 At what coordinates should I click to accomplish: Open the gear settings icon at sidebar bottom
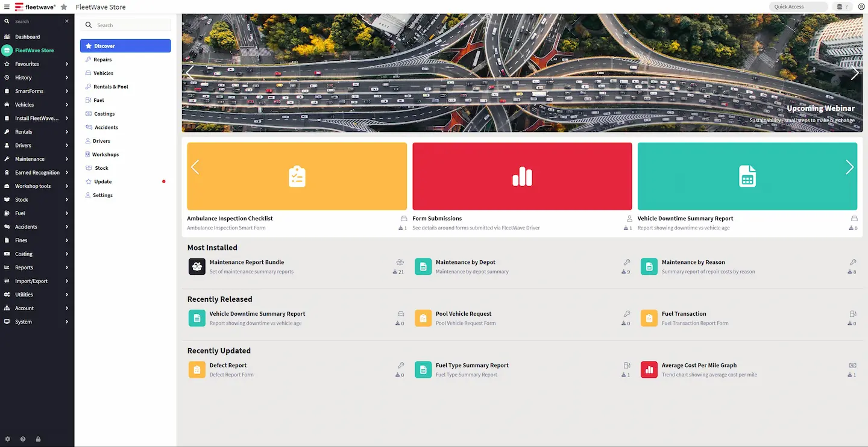tap(7, 439)
